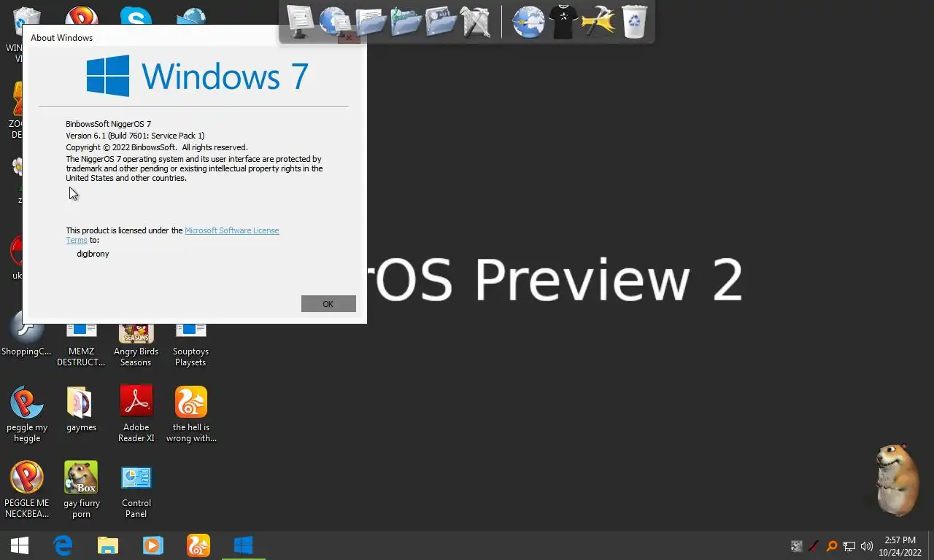Open the clock showing 2:57 PM
The height and width of the screenshot is (560, 934).
[x=900, y=546]
